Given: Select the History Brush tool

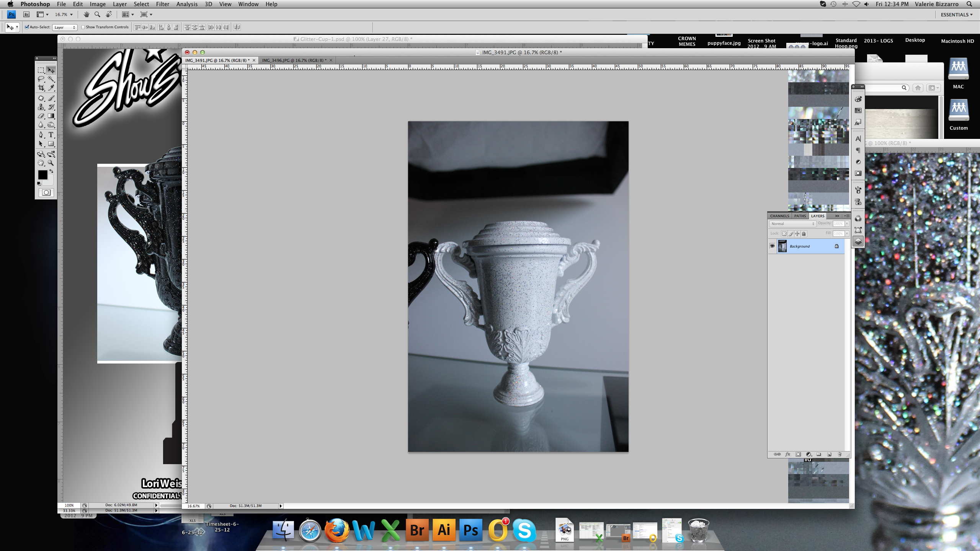Looking at the screenshot, I should point(51,107).
